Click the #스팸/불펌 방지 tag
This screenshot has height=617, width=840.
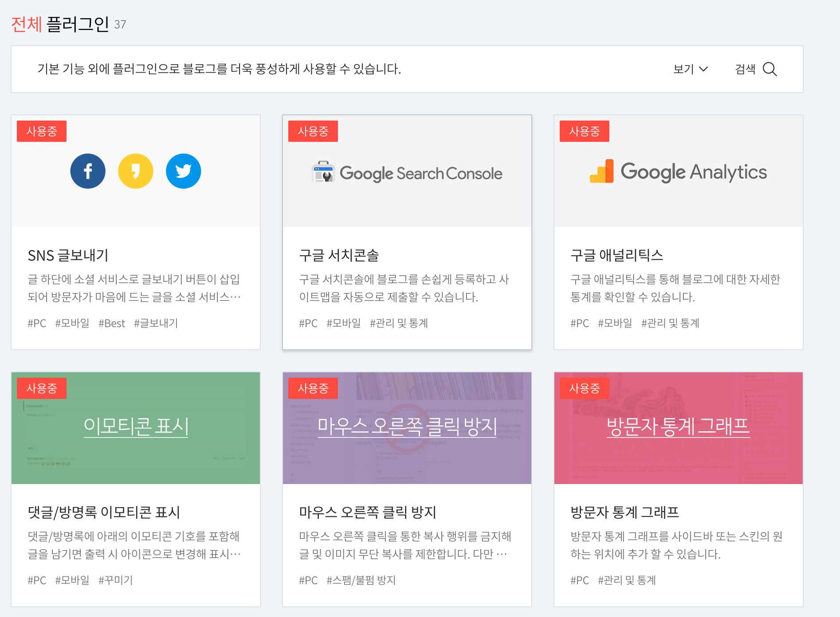361,581
